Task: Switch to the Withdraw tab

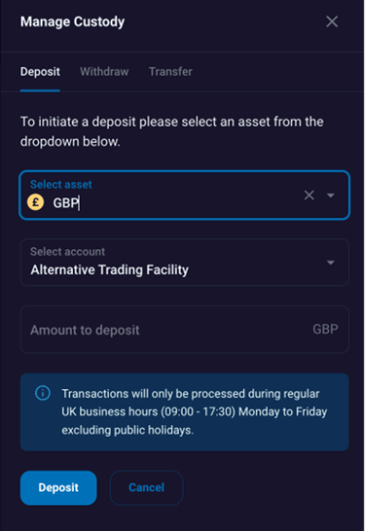Action: coord(104,71)
